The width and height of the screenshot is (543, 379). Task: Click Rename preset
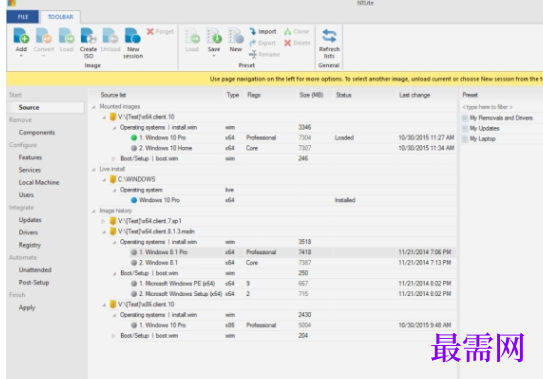[x=264, y=54]
